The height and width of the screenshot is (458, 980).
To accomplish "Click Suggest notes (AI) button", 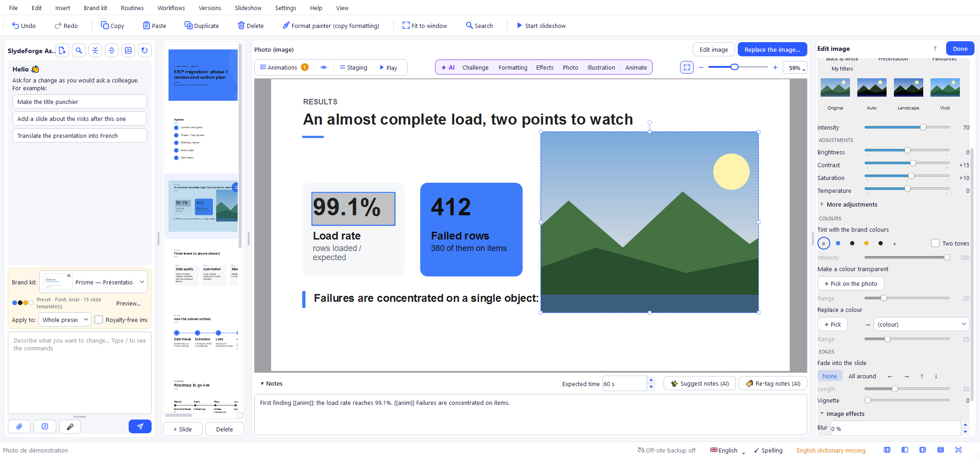I will (700, 383).
